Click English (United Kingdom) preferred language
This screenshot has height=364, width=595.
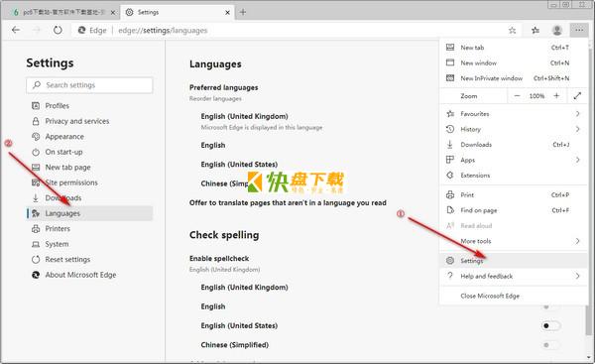point(244,116)
